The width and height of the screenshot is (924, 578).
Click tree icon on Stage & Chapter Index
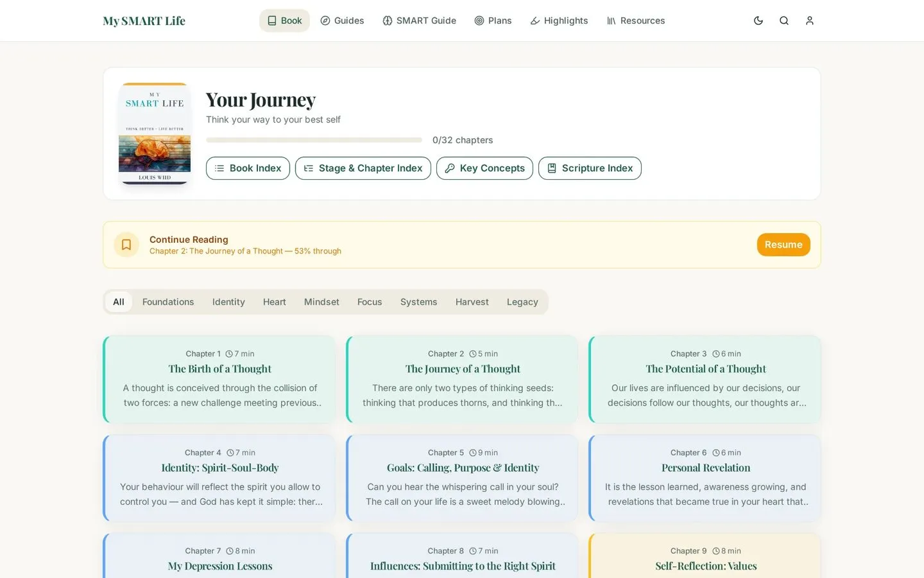coord(309,168)
